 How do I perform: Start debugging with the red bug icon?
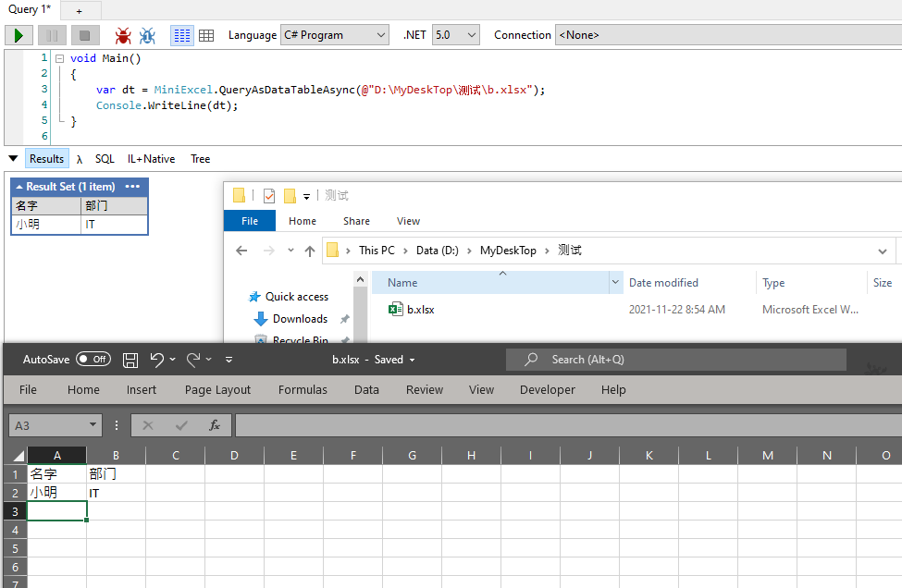pos(121,34)
